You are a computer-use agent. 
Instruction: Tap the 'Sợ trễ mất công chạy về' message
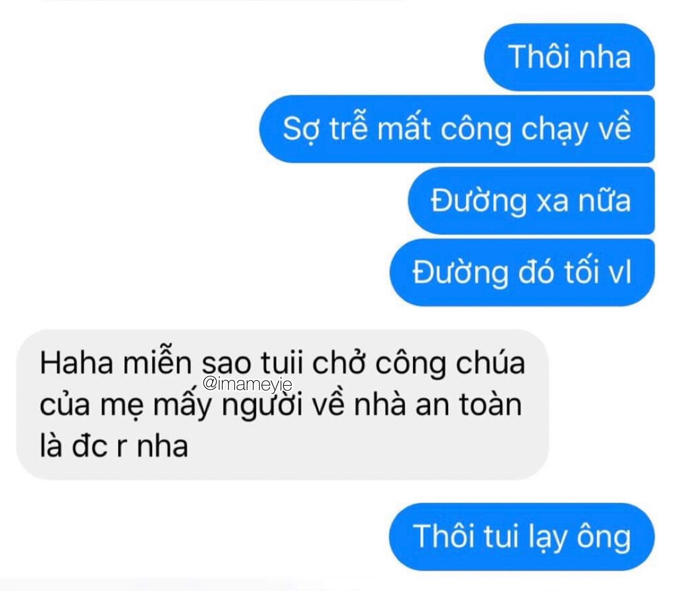click(457, 129)
